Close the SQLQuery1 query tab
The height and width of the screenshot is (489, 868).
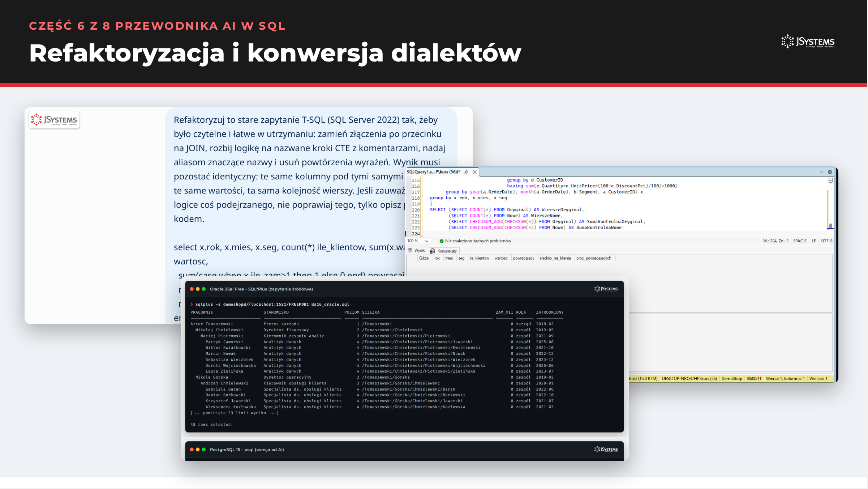pos(474,172)
